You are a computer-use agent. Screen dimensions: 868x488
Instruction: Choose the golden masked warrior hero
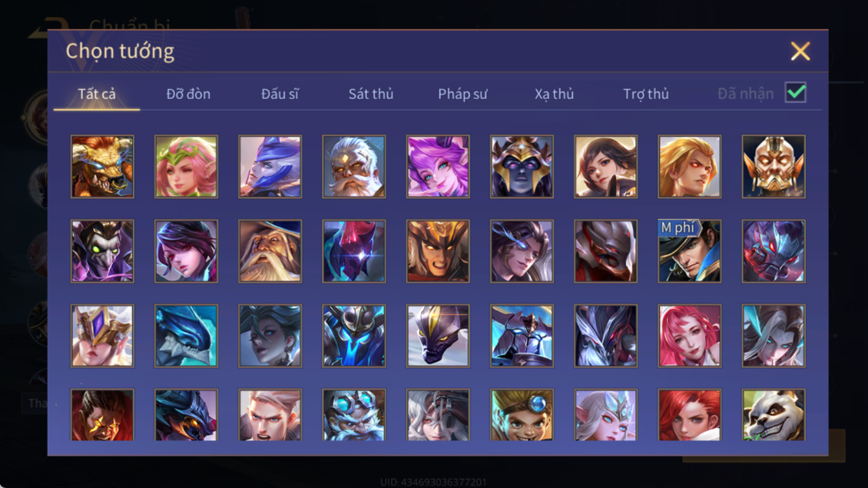click(774, 167)
